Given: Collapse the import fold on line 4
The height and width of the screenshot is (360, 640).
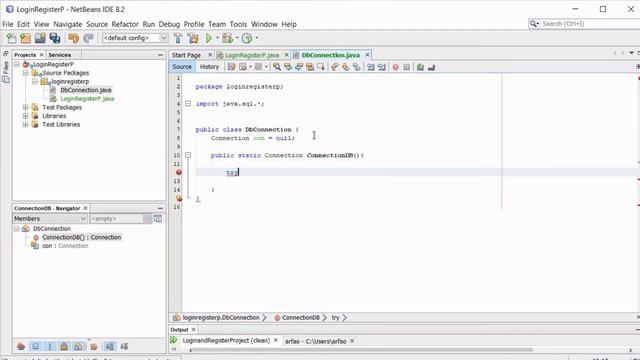Looking at the screenshot, I should pyautogui.click(x=188, y=104).
